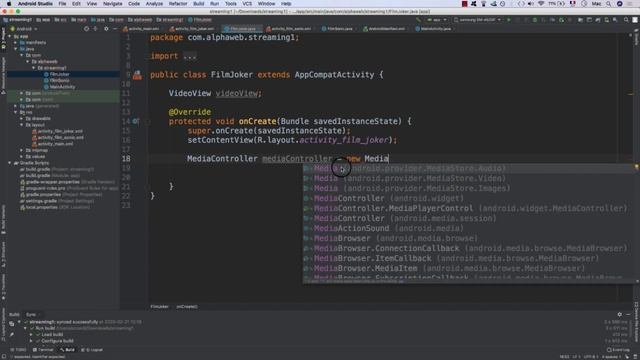Click the green Run app button
The width and height of the screenshot is (640, 360).
(509, 20)
